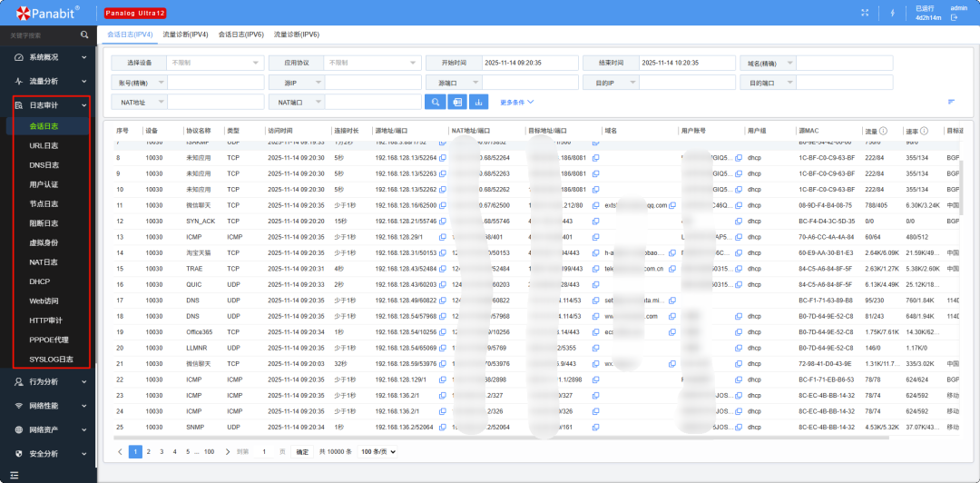Open the 100 条/页 page size dropdown
This screenshot has height=483, width=980.
(377, 451)
